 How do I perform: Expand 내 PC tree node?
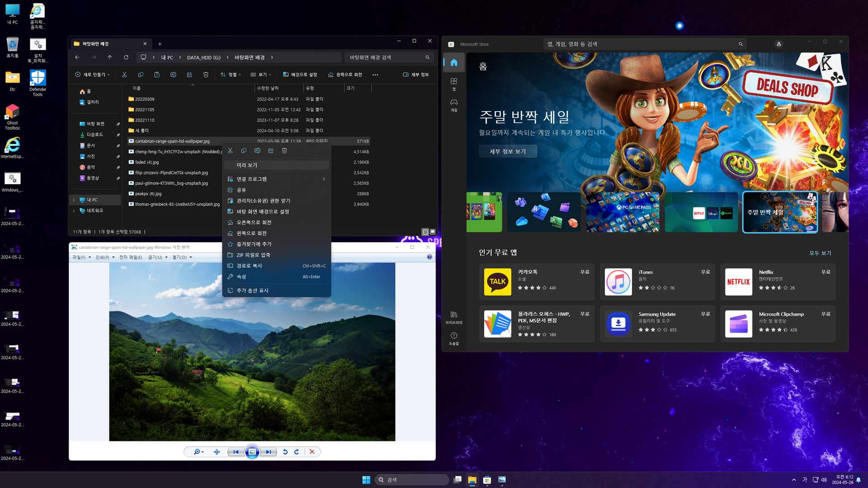click(x=74, y=200)
